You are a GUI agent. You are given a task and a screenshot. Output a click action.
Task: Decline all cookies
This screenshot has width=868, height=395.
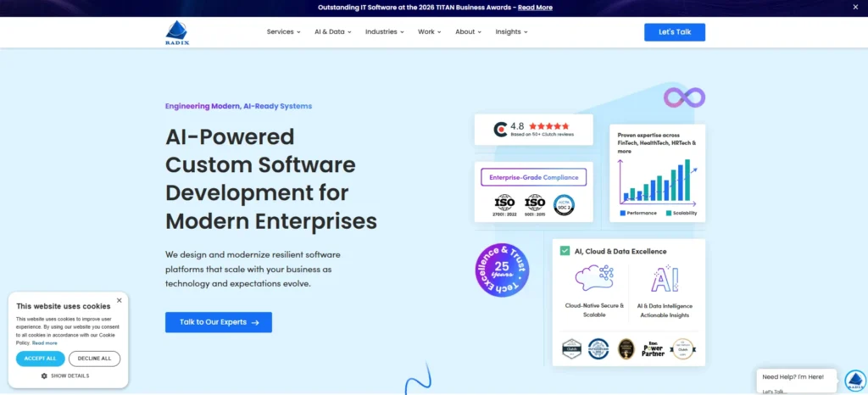coord(95,359)
